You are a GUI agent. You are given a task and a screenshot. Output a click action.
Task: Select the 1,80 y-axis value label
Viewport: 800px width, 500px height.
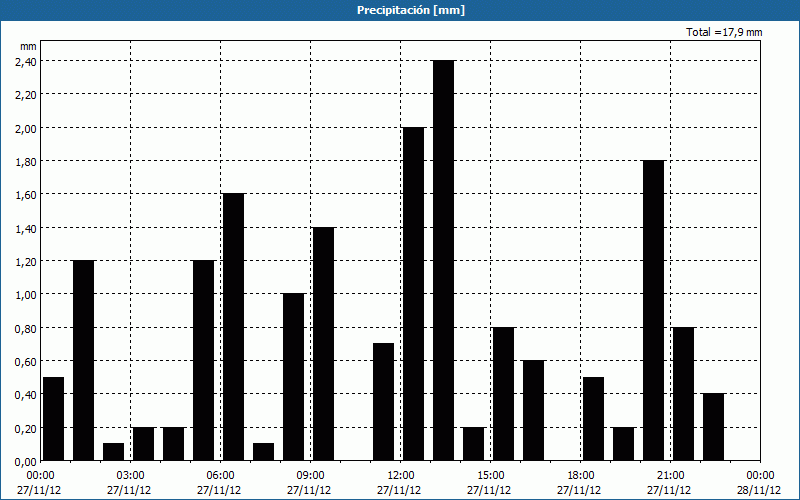[26, 161]
